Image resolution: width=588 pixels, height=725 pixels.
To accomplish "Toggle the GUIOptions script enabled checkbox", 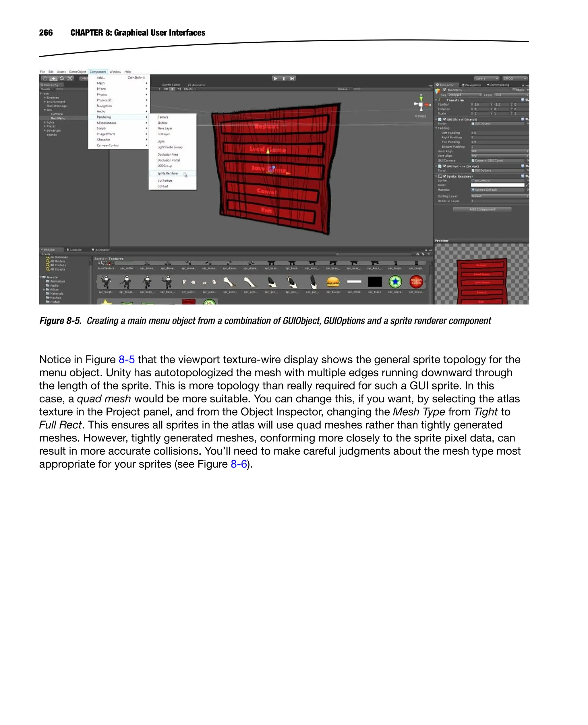I will point(444,166).
